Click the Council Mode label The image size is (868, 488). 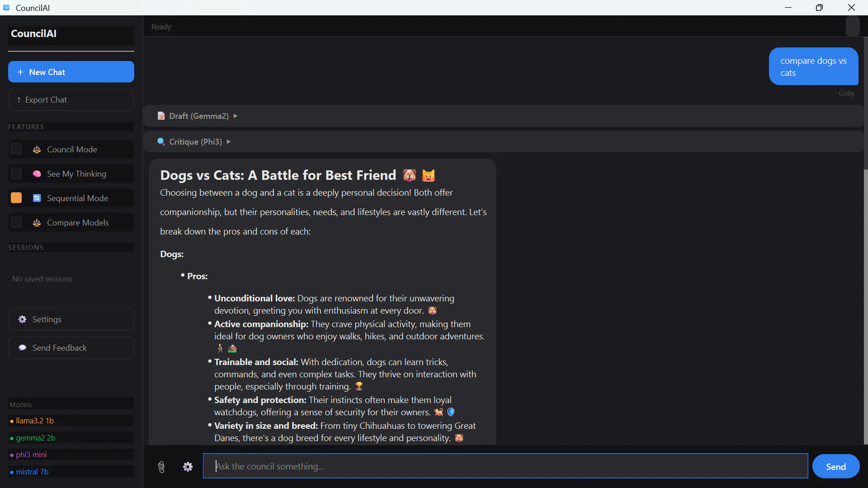coord(72,150)
